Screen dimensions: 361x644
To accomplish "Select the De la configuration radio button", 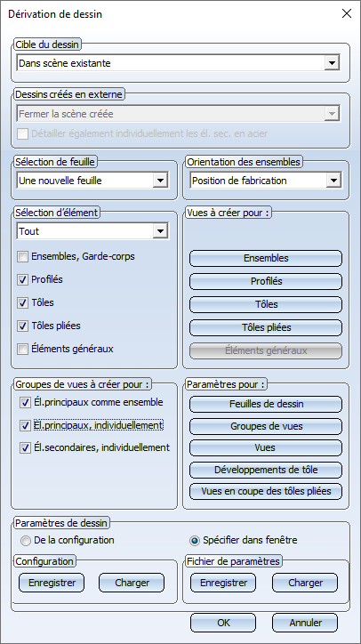I will [x=26, y=541].
